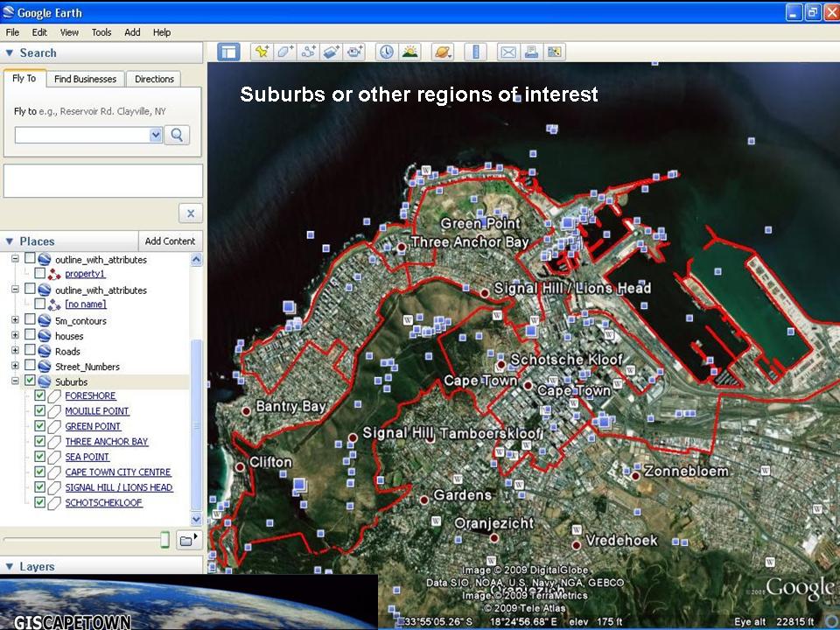The width and height of the screenshot is (840, 630).
Task: Collapse the Search panel triangle
Action: [x=9, y=52]
